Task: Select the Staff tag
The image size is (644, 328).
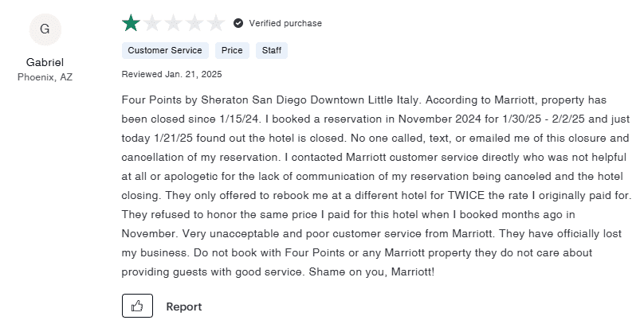Action: 272,51
